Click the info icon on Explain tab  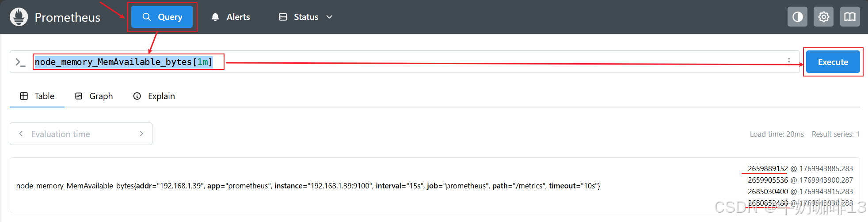(137, 96)
